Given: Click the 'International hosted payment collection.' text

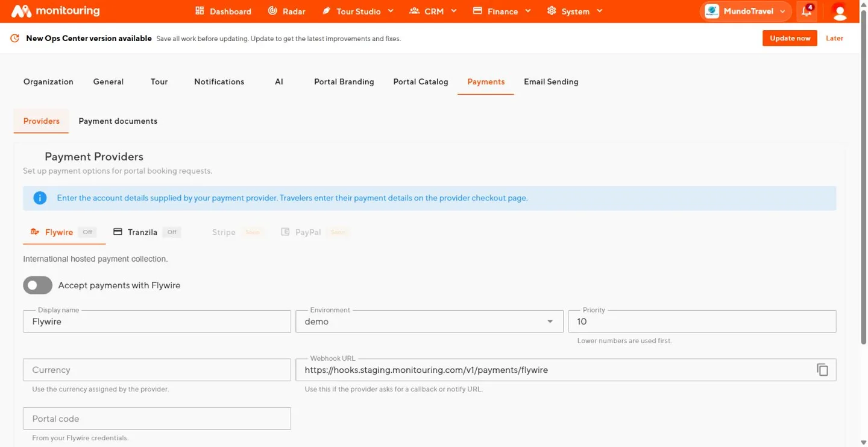Looking at the screenshot, I should [x=95, y=259].
